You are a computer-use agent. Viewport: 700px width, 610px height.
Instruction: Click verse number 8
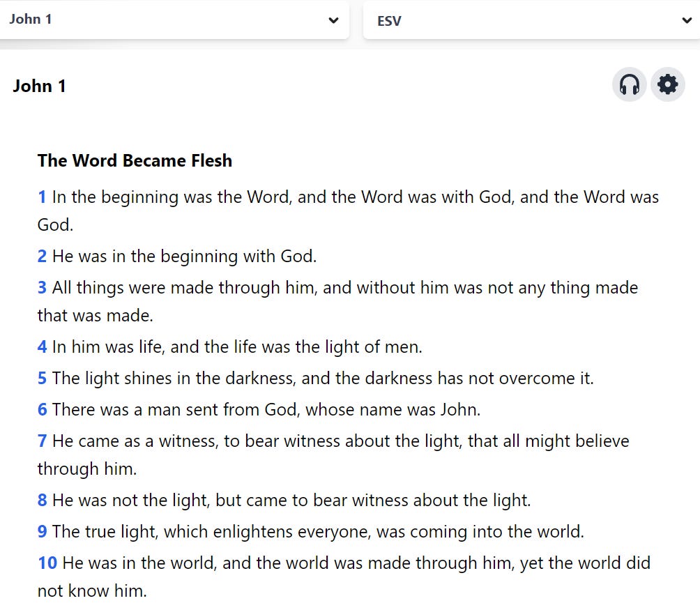[42, 501]
